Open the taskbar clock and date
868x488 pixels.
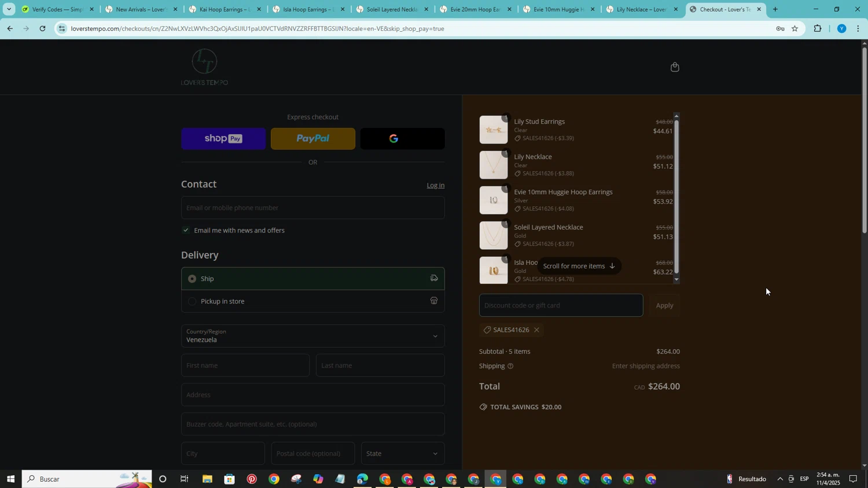[828, 479]
